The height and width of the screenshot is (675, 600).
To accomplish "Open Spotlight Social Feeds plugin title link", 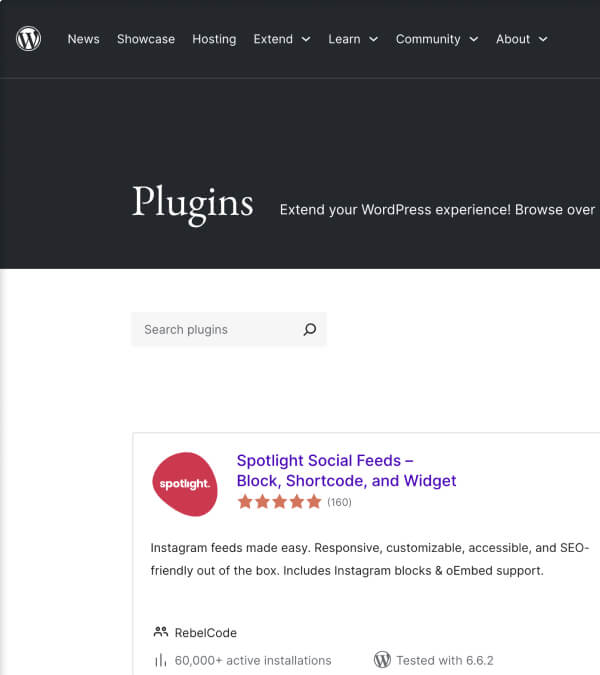I will (x=346, y=471).
